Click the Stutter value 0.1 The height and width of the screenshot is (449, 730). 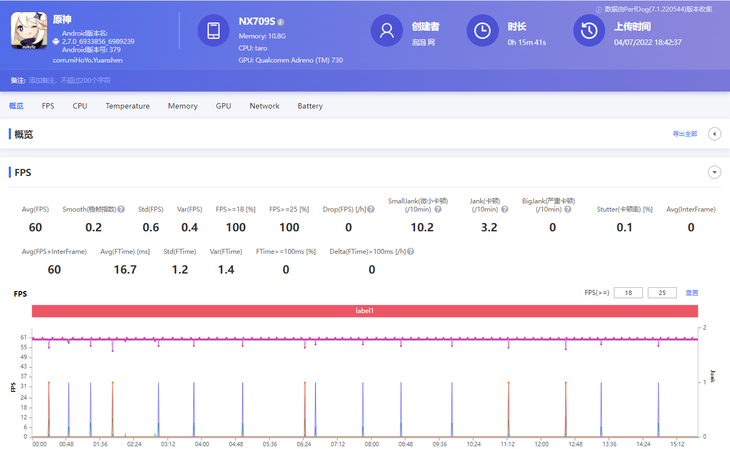pyautogui.click(x=624, y=227)
